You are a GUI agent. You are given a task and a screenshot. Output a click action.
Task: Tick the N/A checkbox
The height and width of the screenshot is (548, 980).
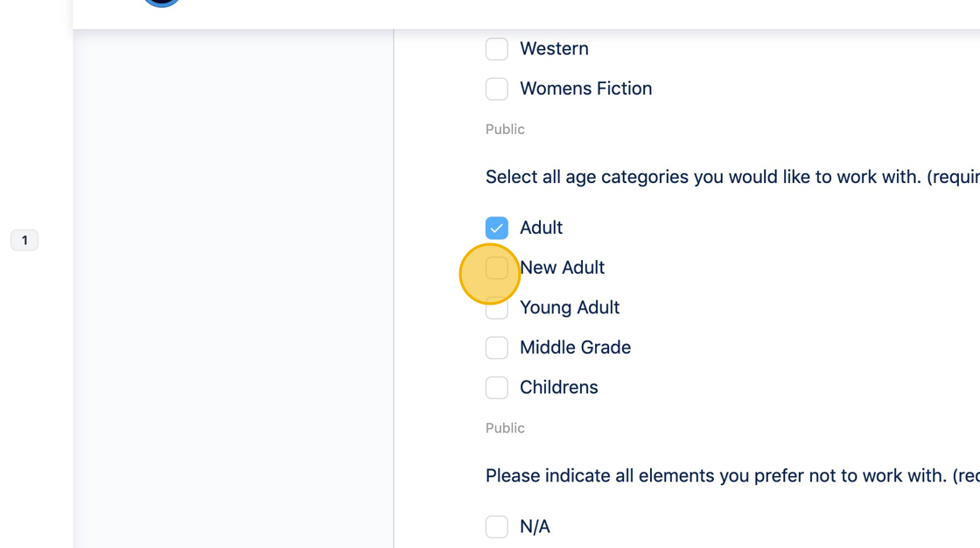tap(497, 526)
